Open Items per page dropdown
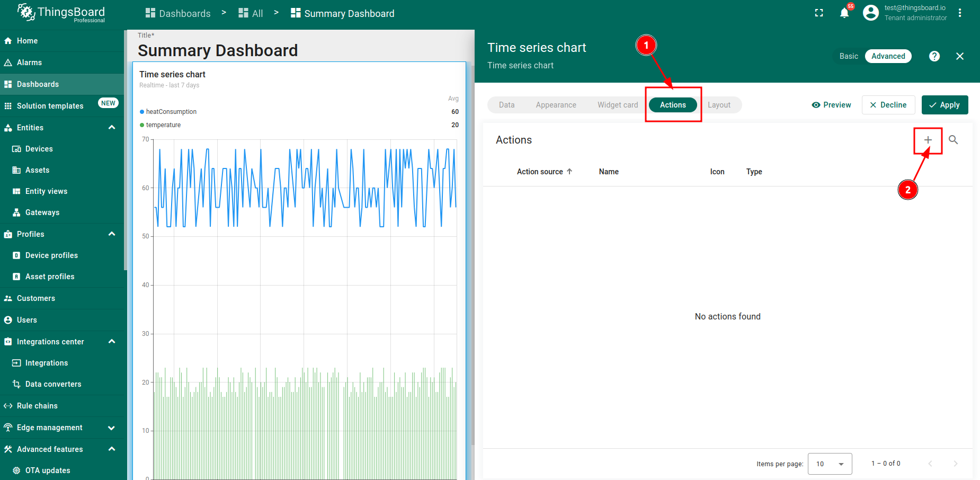The height and width of the screenshot is (480, 980). pyautogui.click(x=830, y=464)
